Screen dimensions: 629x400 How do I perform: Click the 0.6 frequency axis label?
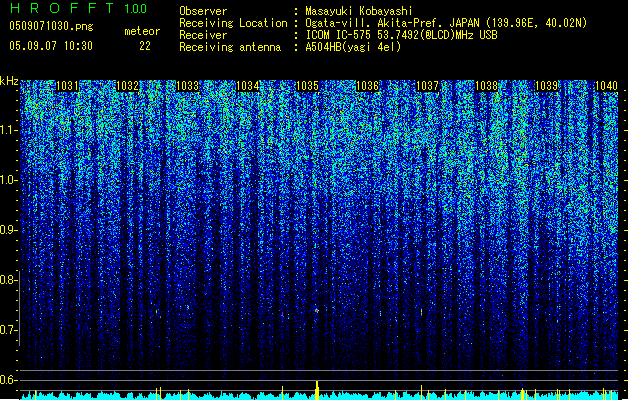8,380
